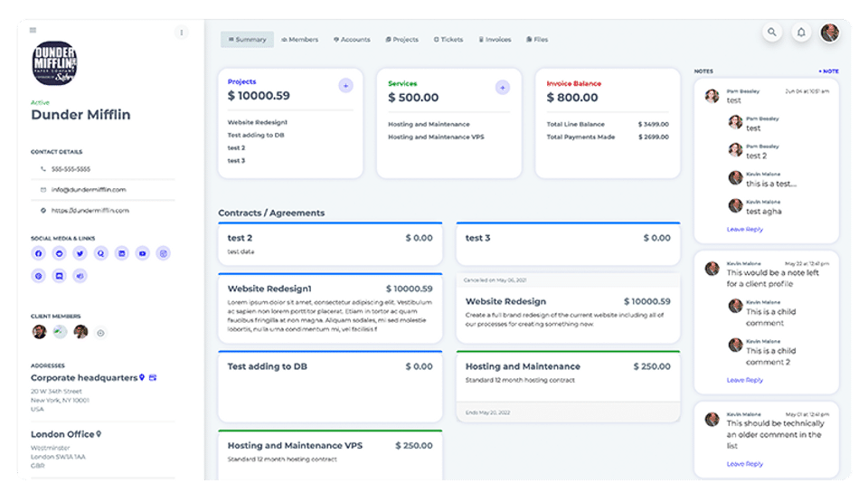This screenshot has width=868, height=493.
Task: Switch to the Invoices tab
Action: point(495,39)
